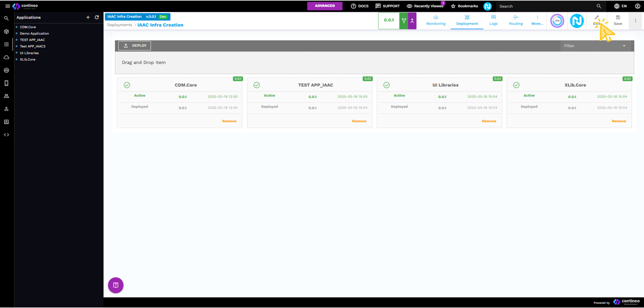Click the add application plus icon

pyautogui.click(x=88, y=17)
